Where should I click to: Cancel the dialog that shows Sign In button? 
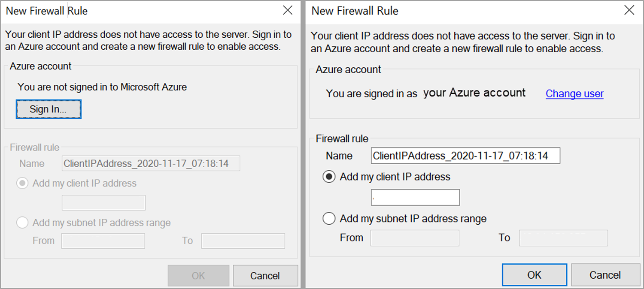click(x=265, y=276)
